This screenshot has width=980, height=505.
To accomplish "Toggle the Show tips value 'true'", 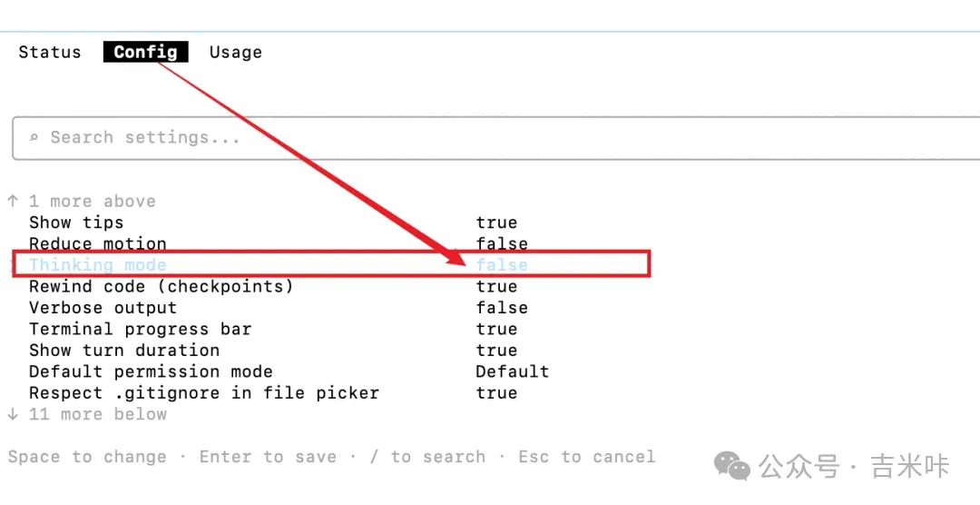I will [496, 223].
